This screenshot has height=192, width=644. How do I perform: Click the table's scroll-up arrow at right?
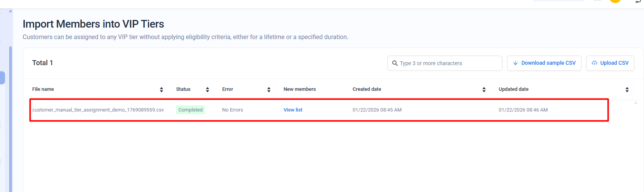(x=636, y=103)
